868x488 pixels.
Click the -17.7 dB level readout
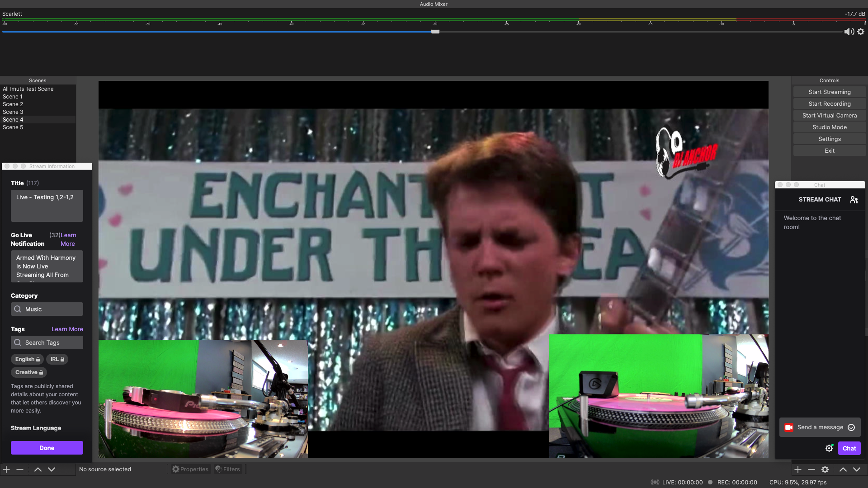pos(855,14)
